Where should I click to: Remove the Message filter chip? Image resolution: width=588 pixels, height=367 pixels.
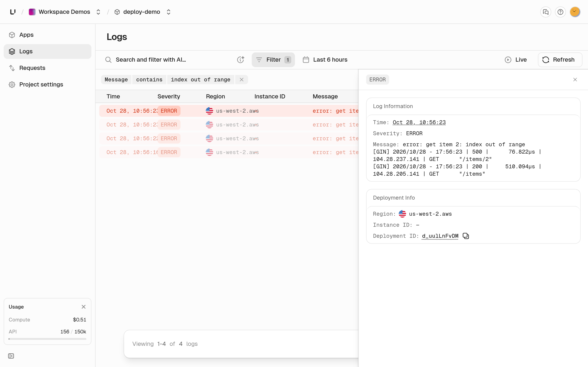pos(241,80)
